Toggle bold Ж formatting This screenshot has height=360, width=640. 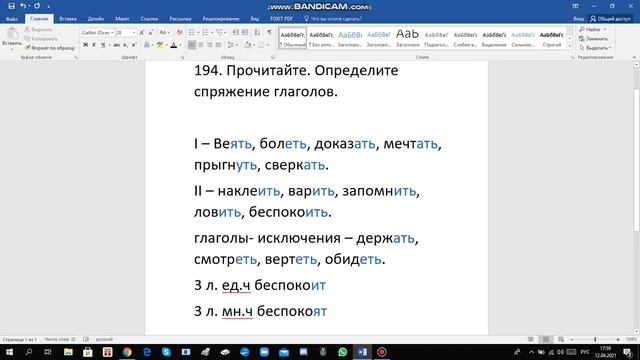[x=85, y=45]
